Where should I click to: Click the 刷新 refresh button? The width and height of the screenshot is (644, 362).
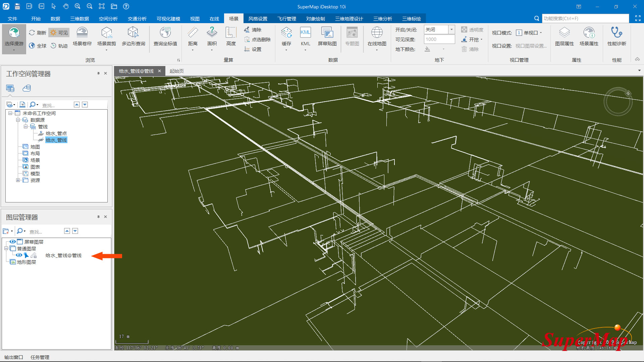[38, 33]
